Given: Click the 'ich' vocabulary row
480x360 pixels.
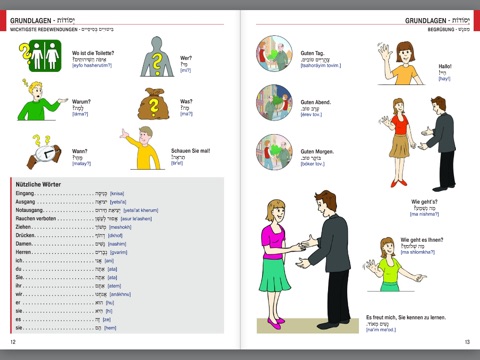Looking at the screenshot, I should 65,261.
